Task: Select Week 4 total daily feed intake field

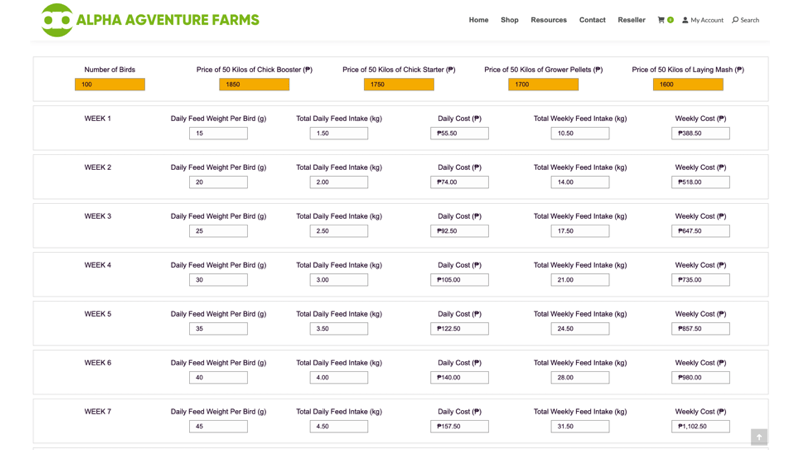Action: [x=339, y=280]
